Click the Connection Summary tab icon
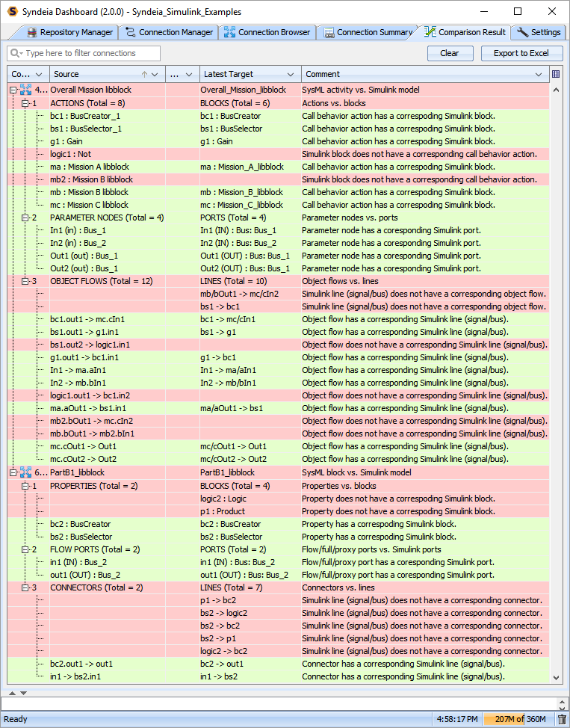 coord(329,32)
